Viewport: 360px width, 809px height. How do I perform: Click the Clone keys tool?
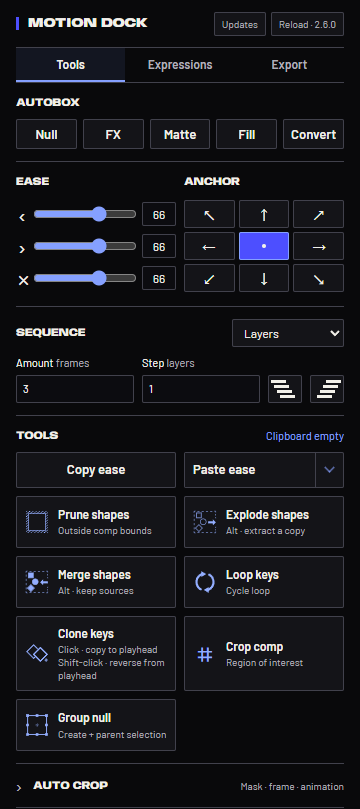pyautogui.click(x=96, y=653)
